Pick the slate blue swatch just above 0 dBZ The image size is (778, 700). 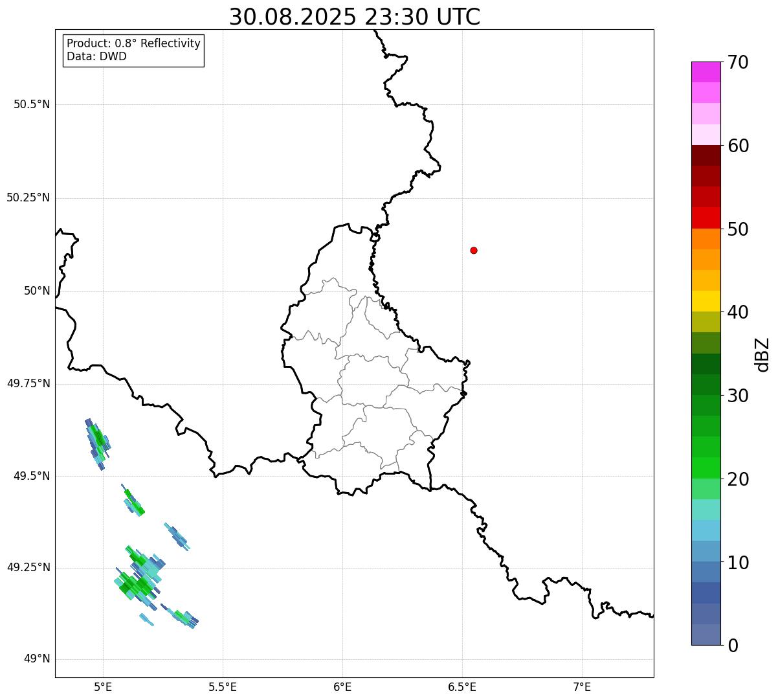coord(706,635)
